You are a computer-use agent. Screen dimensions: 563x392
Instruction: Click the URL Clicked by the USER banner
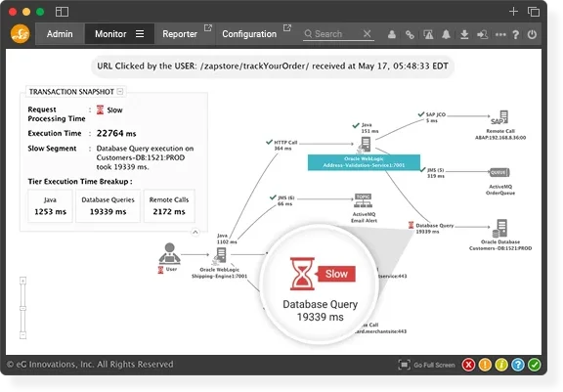pyautogui.click(x=273, y=66)
